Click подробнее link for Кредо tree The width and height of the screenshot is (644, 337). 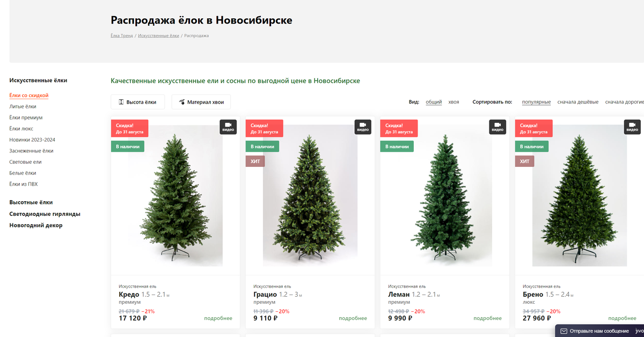218,318
